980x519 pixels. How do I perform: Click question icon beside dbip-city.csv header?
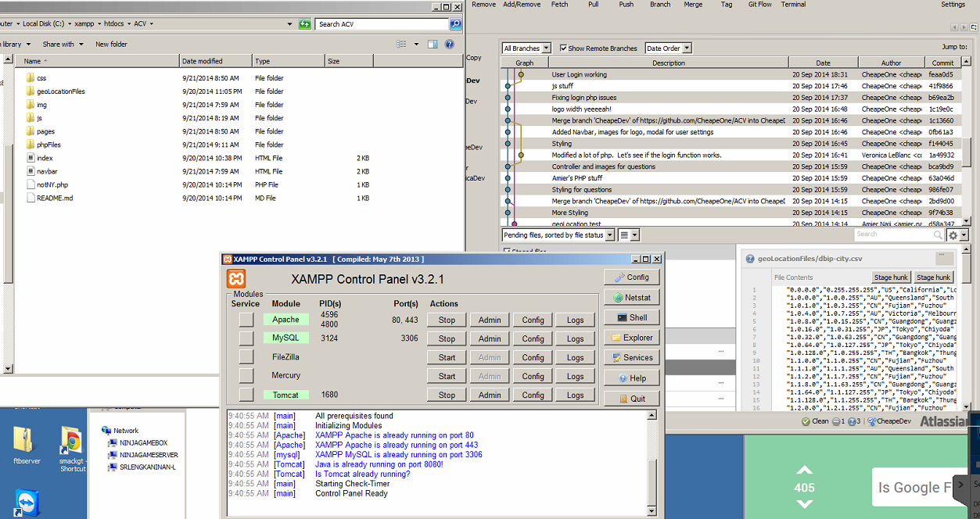point(750,259)
